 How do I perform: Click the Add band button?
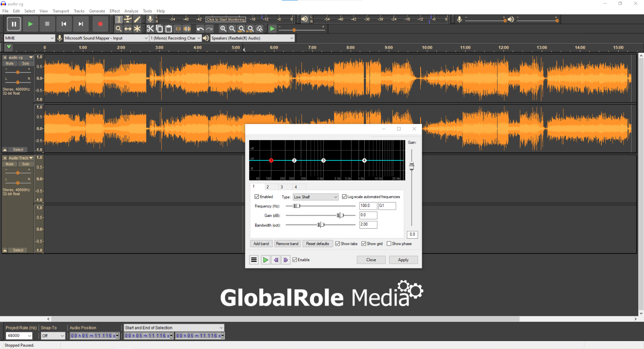pos(261,244)
